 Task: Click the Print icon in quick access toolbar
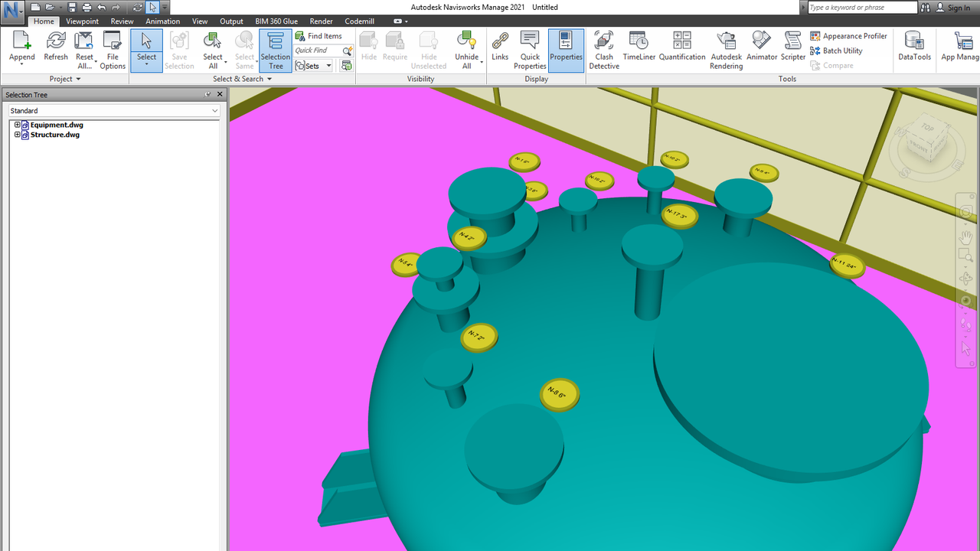click(87, 7)
